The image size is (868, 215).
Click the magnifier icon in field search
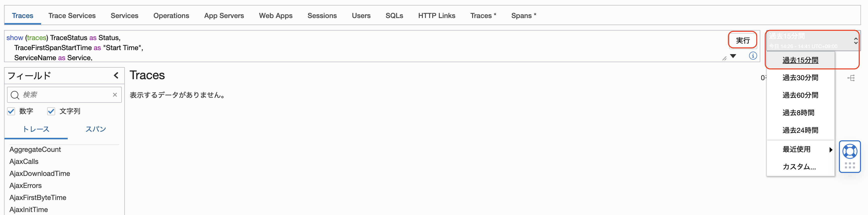[x=15, y=95]
